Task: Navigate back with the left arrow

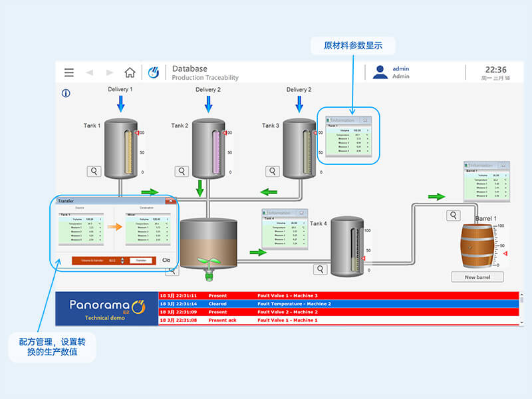Action: 90,72
